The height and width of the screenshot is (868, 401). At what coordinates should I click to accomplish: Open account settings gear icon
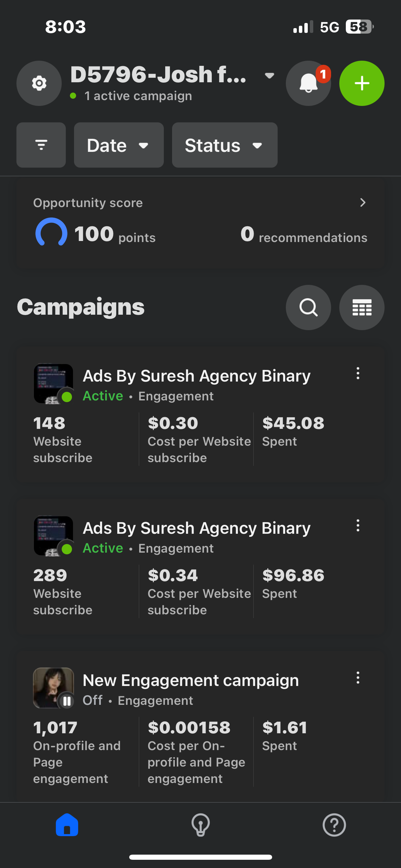(x=39, y=83)
